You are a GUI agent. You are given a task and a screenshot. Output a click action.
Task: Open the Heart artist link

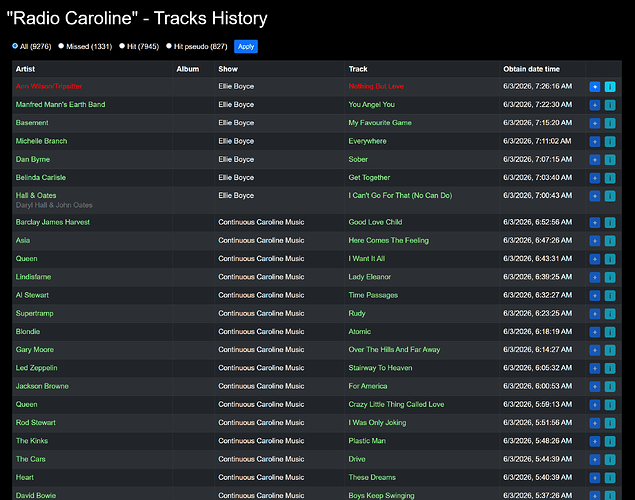pyautogui.click(x=24, y=477)
